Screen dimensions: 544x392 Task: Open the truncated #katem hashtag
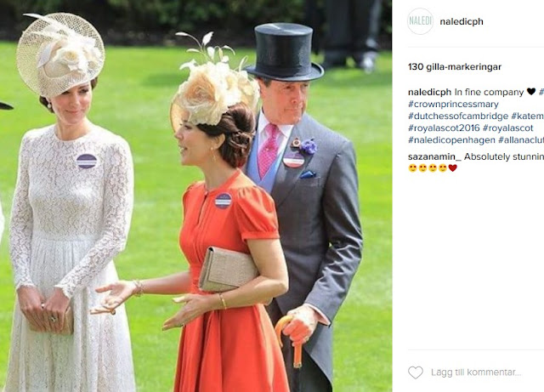tap(527, 116)
